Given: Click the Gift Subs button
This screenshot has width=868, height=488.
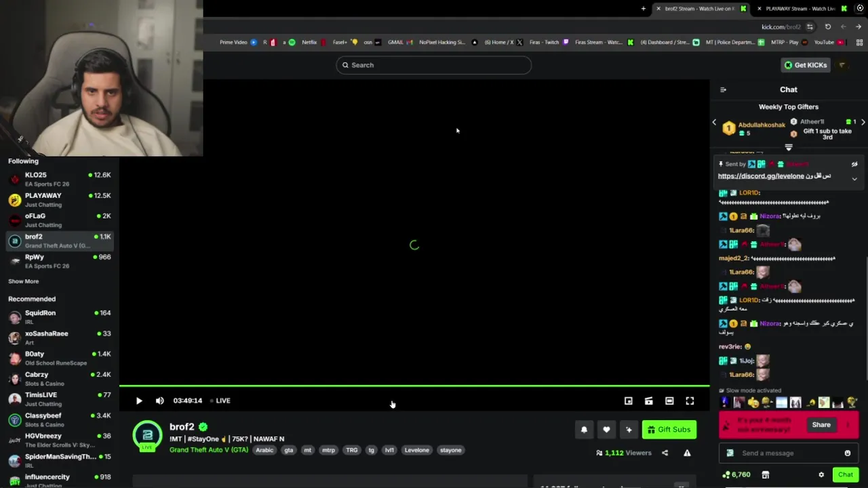Looking at the screenshot, I should pyautogui.click(x=669, y=430).
